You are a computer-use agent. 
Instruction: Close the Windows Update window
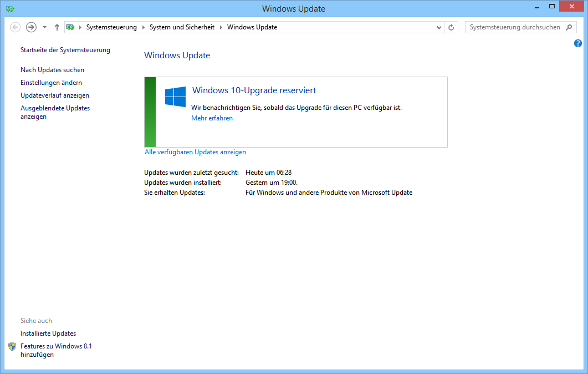pyautogui.click(x=571, y=7)
